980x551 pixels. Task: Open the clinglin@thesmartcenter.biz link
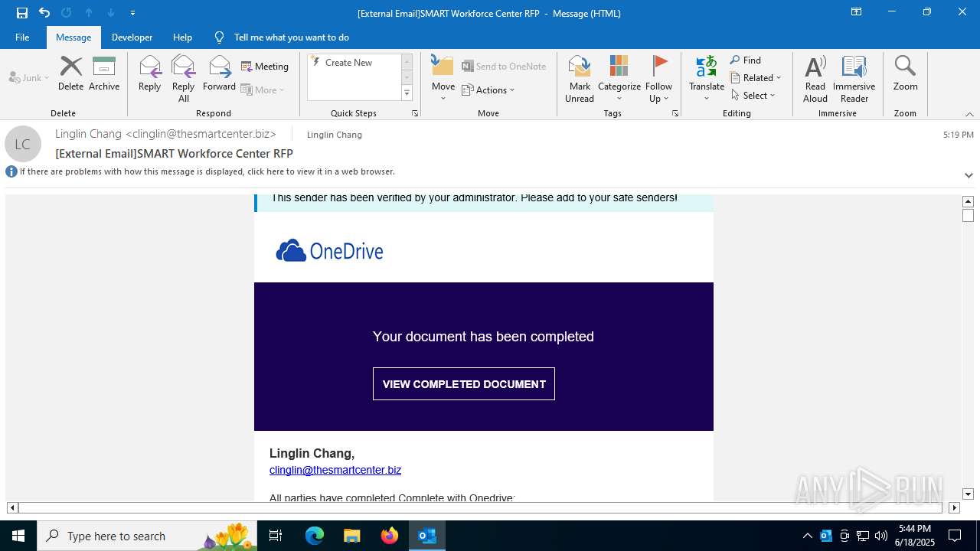pyautogui.click(x=335, y=470)
